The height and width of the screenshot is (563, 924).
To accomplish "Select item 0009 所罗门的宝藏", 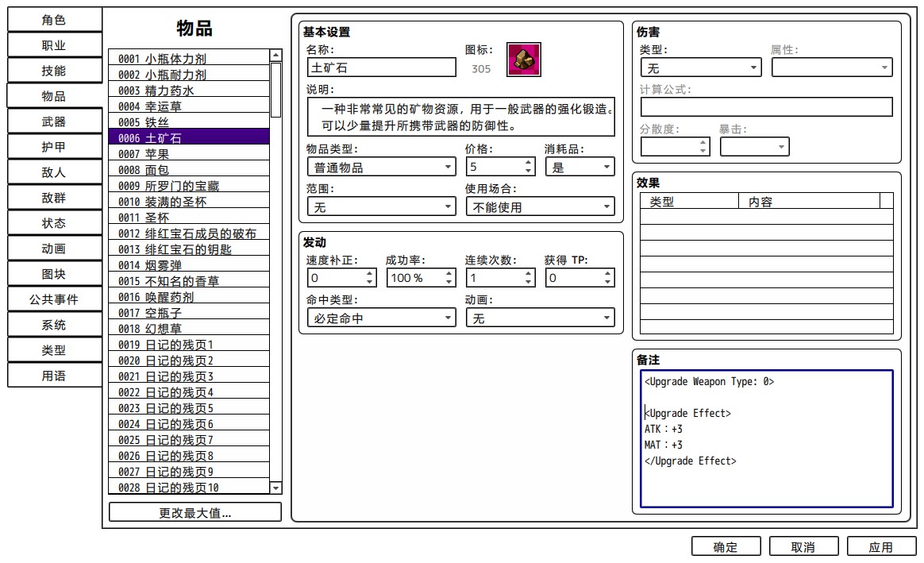I will [189, 186].
